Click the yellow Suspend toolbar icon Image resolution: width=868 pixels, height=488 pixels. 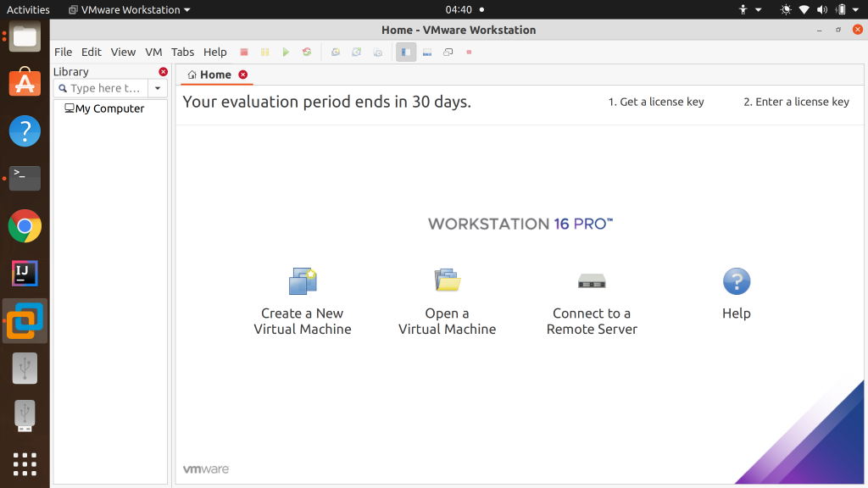click(265, 53)
